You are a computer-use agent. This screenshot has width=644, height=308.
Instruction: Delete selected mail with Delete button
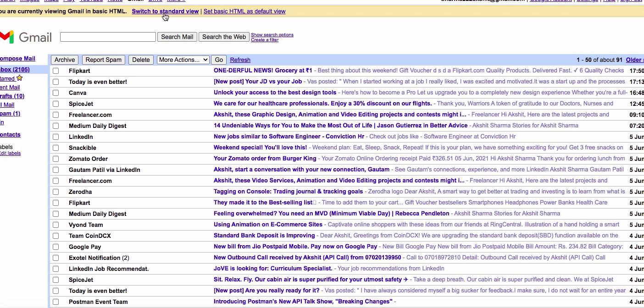[x=141, y=60]
